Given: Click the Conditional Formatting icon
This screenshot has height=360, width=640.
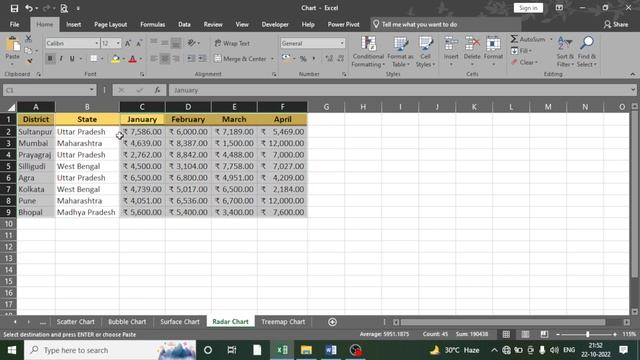Looking at the screenshot, I should (x=368, y=44).
